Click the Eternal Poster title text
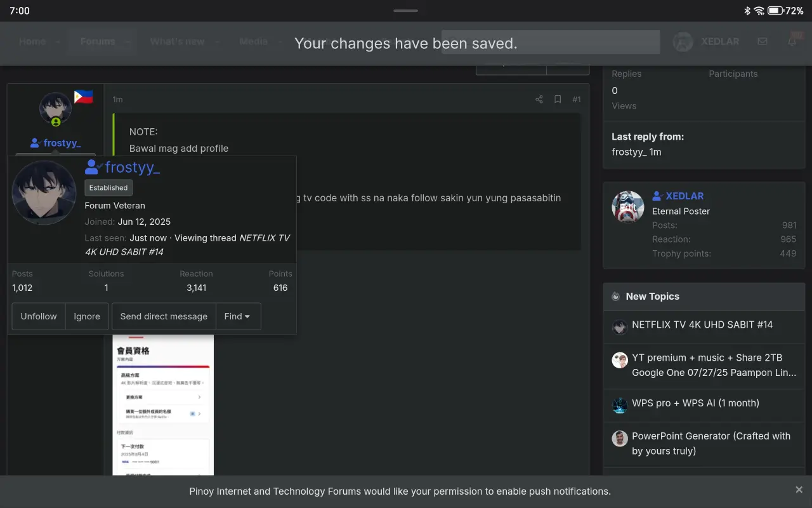The width and height of the screenshot is (812, 508). [x=681, y=211]
